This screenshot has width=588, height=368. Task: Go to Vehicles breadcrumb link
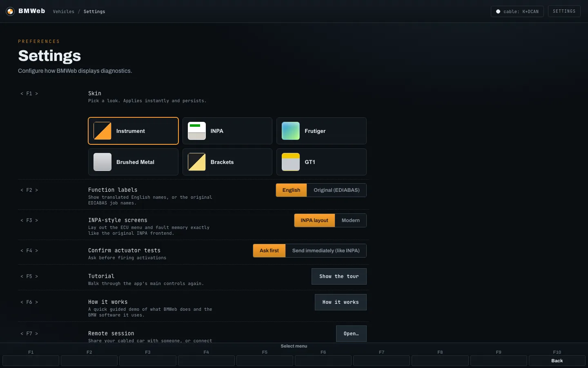(x=64, y=11)
